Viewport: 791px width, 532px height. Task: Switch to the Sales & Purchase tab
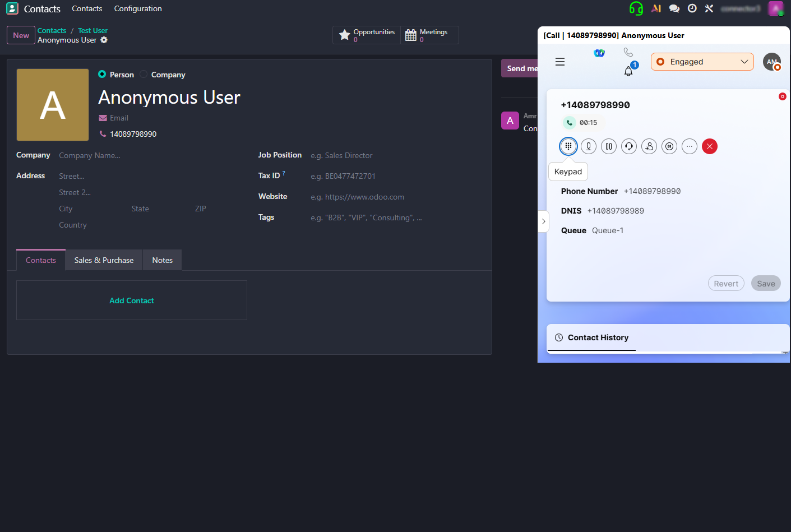click(104, 260)
